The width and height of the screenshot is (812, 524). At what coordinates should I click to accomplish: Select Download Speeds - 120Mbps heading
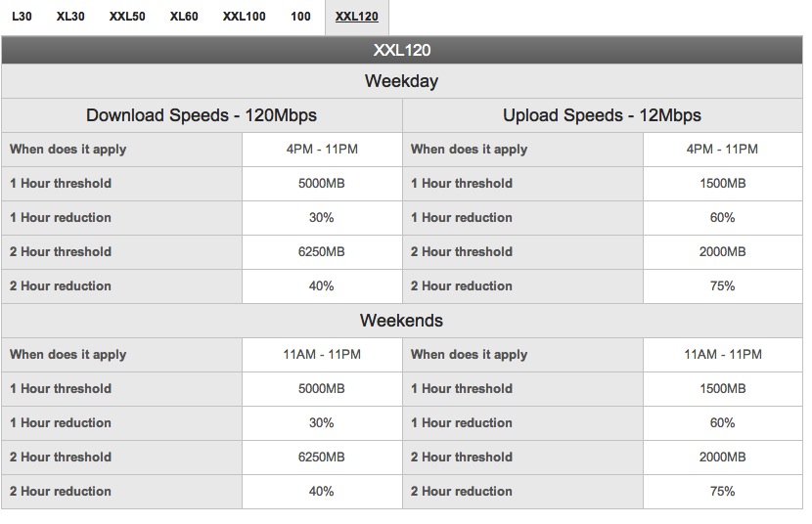coord(202,115)
